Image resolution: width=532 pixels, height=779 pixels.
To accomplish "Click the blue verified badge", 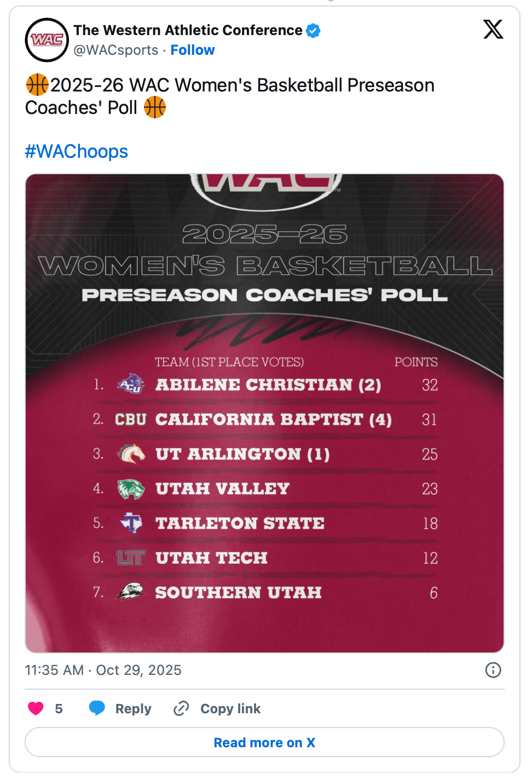I will coord(313,31).
